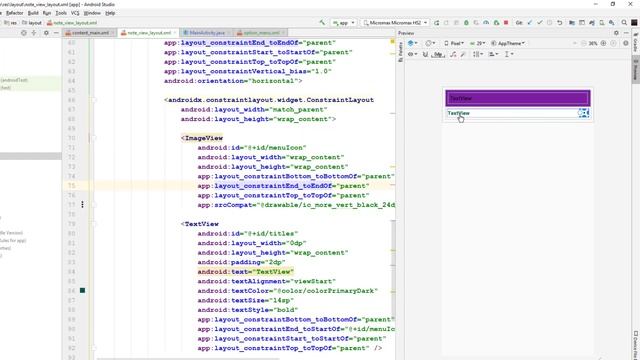Click the Debug app bug icon
The width and height of the screenshot is (640, 360).
(x=466, y=23)
